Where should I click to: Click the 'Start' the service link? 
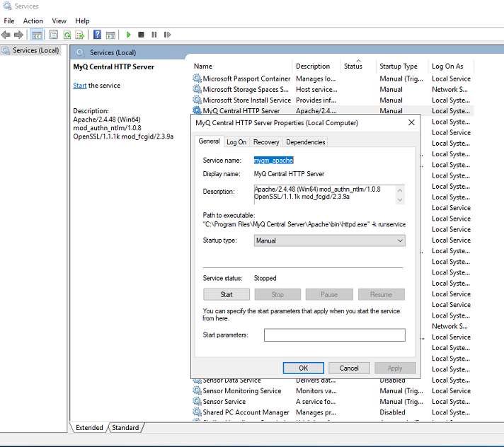(x=79, y=86)
